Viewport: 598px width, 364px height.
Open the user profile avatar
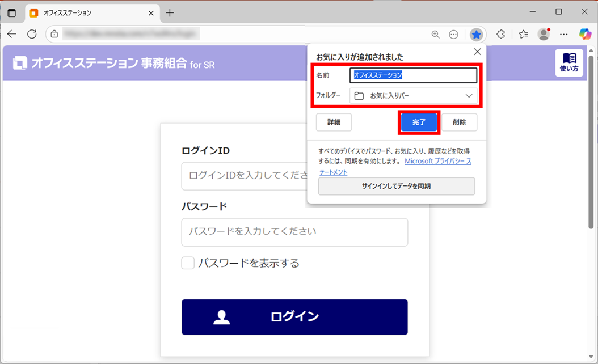tap(544, 35)
